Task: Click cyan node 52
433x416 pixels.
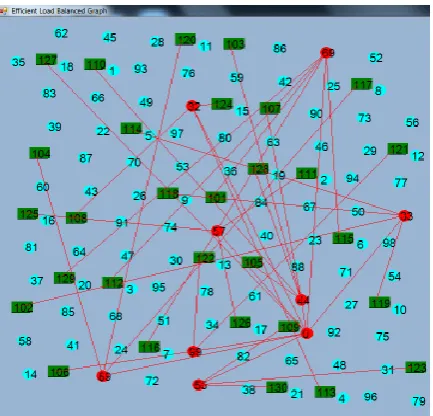Action: point(376,58)
